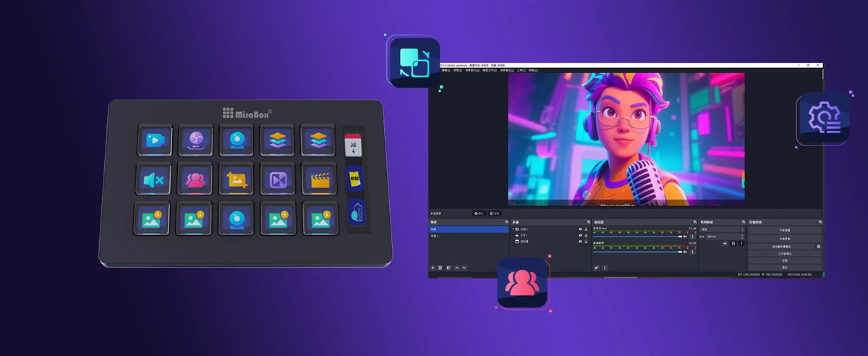Open the 工具 (Tools) menu in OBS
Viewport: 868px width, 356px height.
pos(522,70)
